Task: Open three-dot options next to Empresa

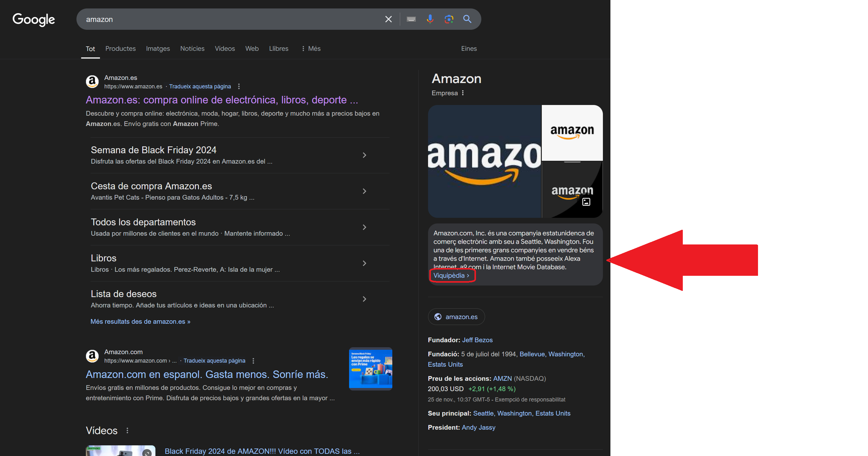Action: 463,93
